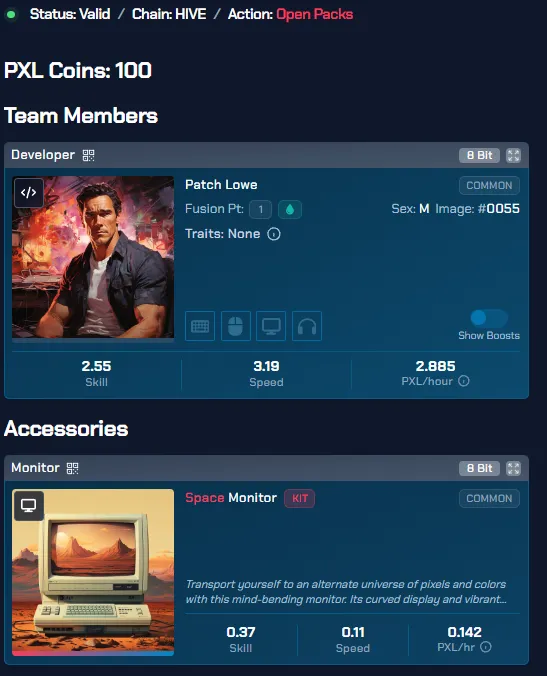Click the KIT tag on Space Monitor
The height and width of the screenshot is (676, 547).
300,499
